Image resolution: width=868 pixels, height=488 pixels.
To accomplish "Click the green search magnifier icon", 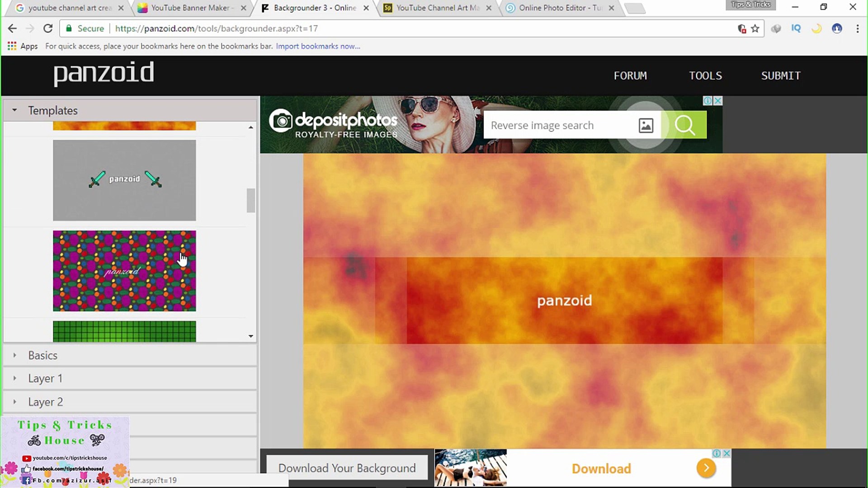I will coord(684,125).
